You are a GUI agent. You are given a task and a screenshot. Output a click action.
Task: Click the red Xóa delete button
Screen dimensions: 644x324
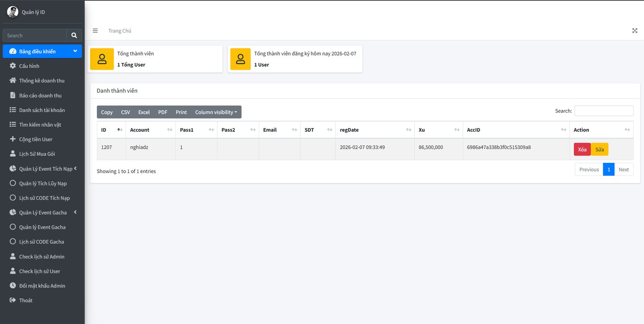pos(582,150)
